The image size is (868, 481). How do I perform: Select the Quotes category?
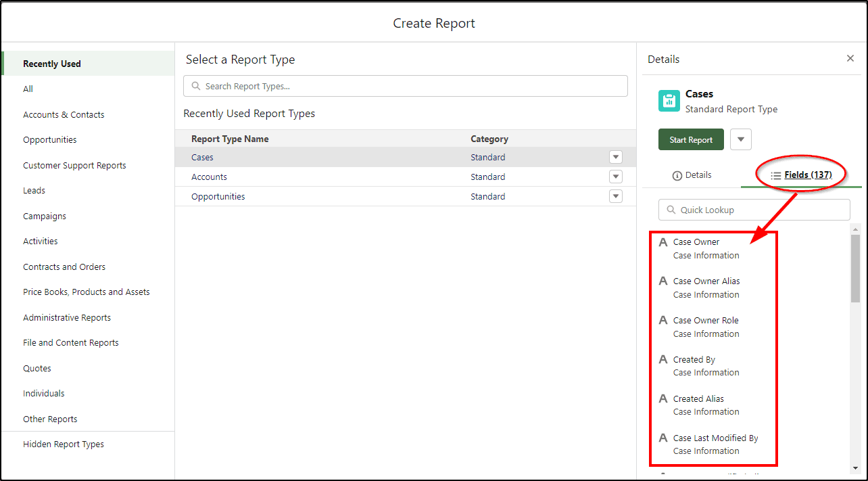tap(88, 368)
